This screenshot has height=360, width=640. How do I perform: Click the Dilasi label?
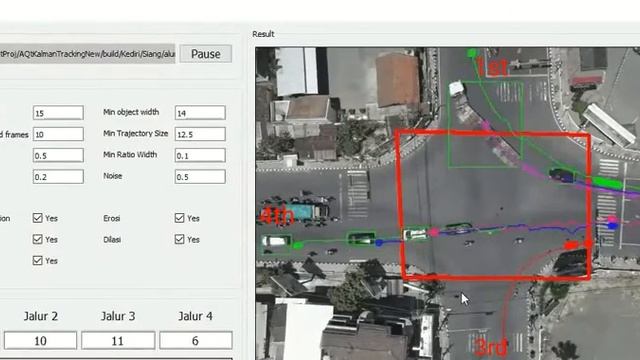[112, 240]
